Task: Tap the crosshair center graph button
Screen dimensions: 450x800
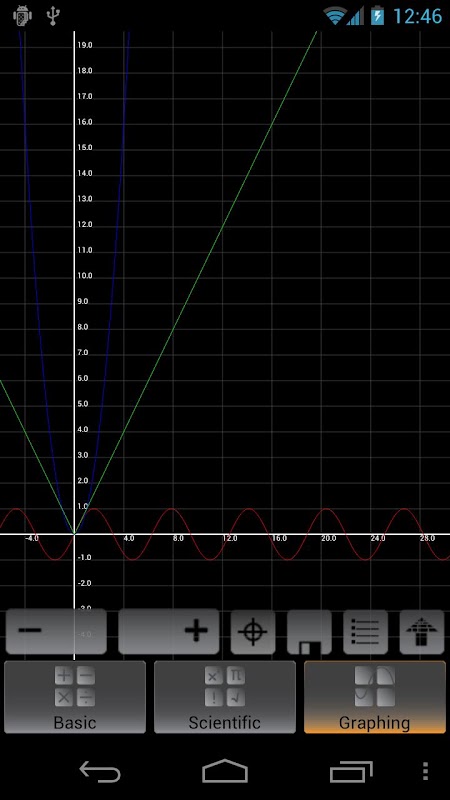Action: click(x=253, y=632)
